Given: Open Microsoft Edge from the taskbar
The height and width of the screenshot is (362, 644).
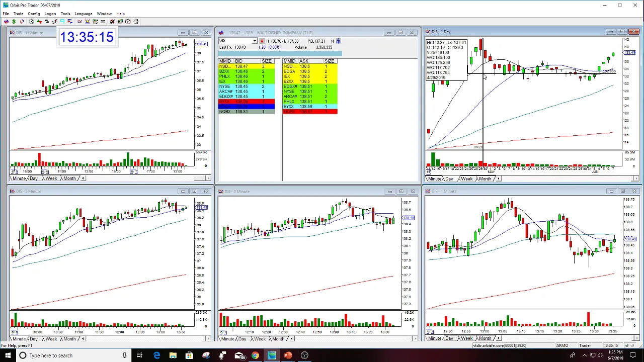Looking at the screenshot, I should pos(156,355).
